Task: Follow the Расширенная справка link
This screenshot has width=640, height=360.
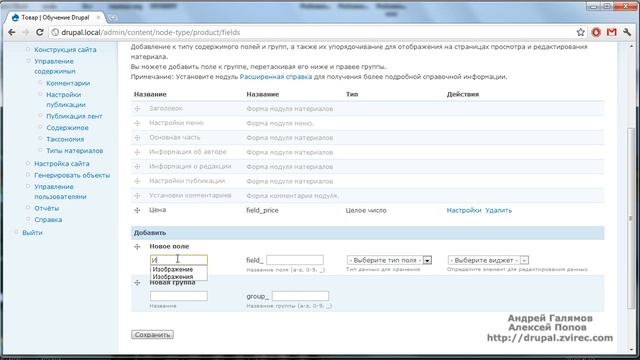Action: click(276, 77)
